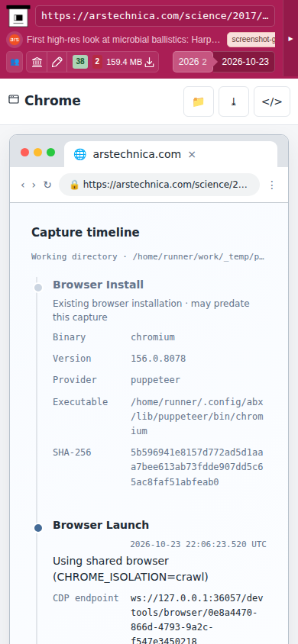Click the Chrome section title

coord(52,101)
